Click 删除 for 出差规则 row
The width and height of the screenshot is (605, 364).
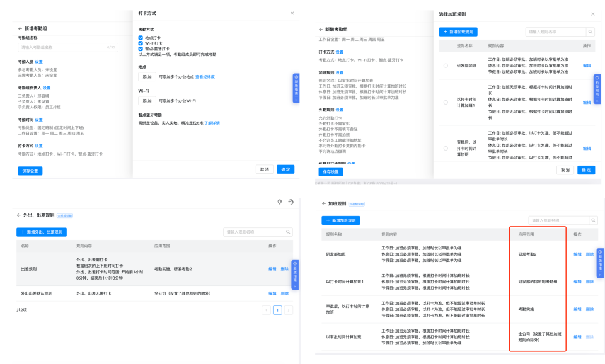285,269
